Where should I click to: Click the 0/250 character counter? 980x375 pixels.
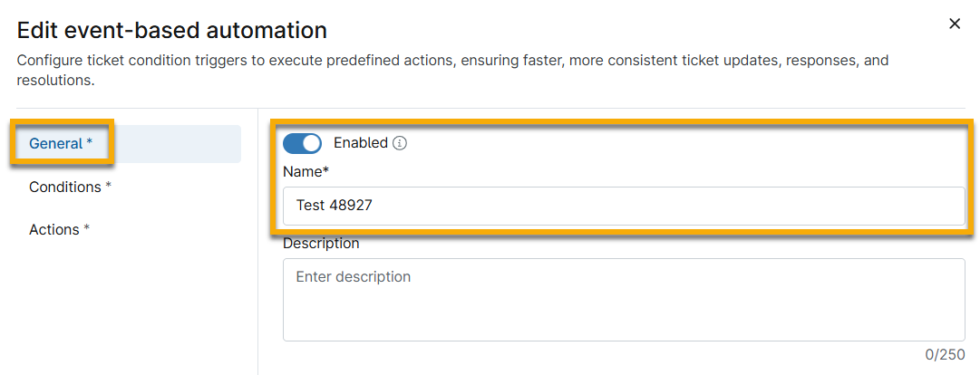(946, 354)
